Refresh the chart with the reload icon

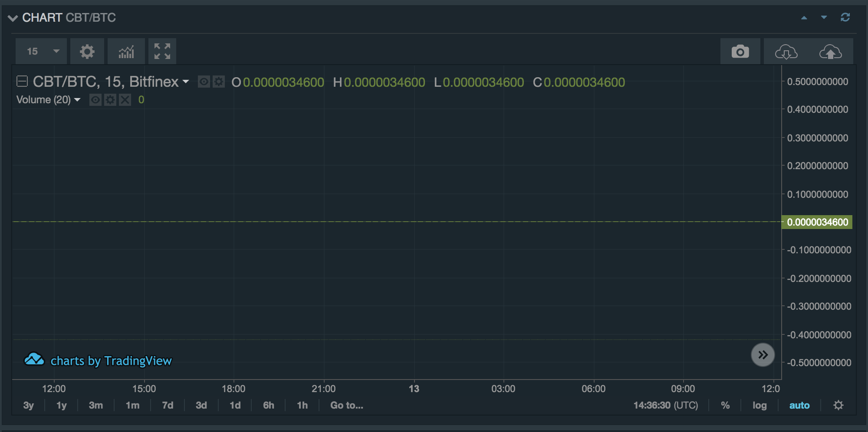845,17
